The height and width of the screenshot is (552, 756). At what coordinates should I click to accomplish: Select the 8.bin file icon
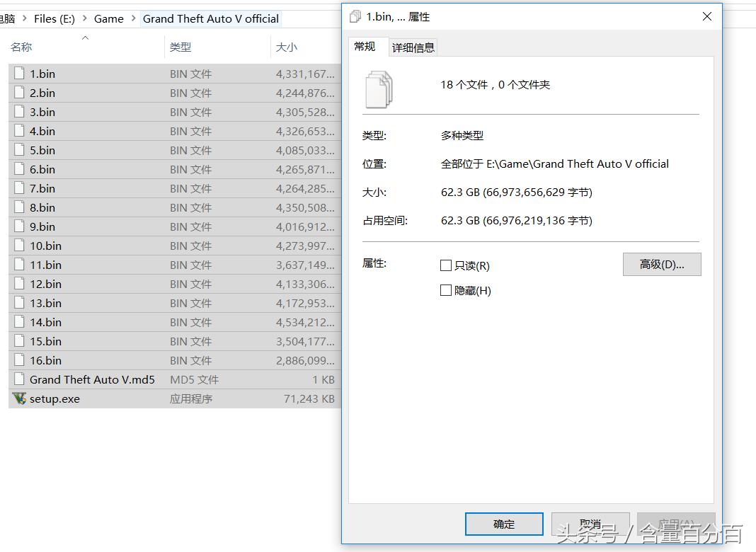coord(19,207)
